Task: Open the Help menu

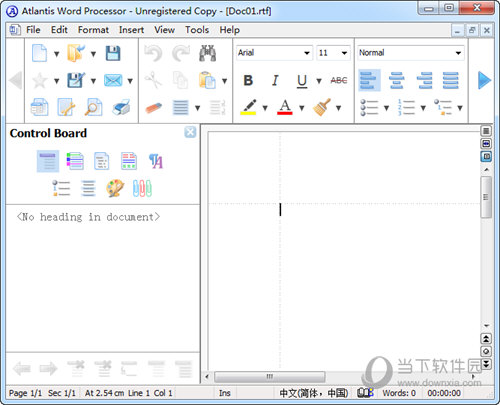Action: 229,30
